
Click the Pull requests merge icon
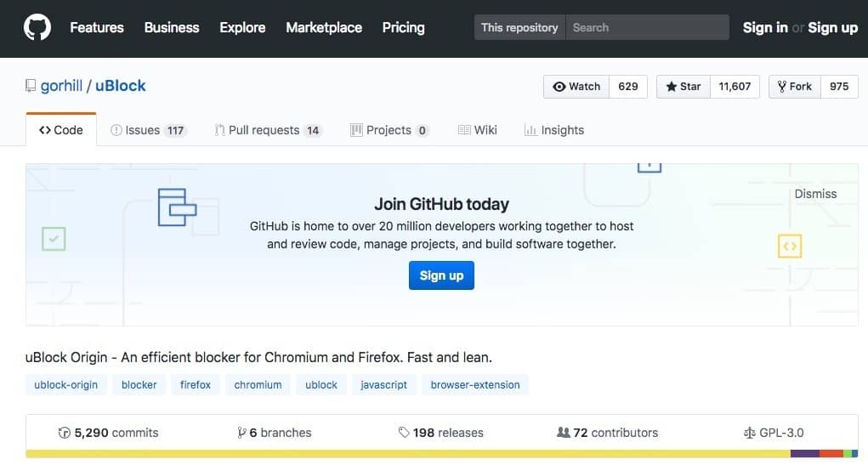point(220,130)
